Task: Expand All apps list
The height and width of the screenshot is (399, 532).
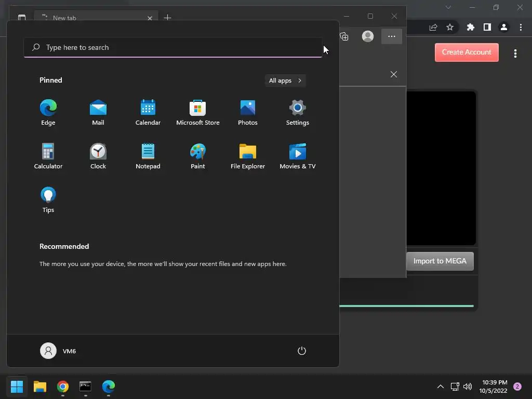Action: click(285, 81)
